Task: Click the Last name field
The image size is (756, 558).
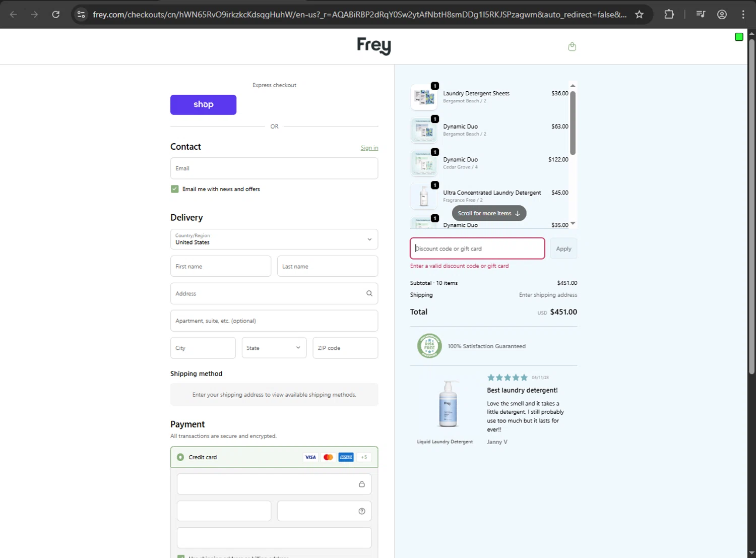Action: click(x=328, y=266)
